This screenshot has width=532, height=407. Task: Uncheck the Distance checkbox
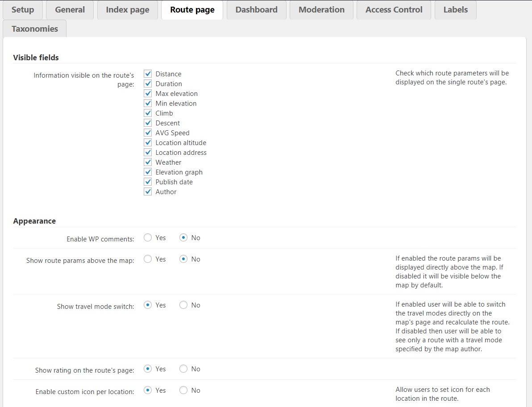tap(148, 74)
